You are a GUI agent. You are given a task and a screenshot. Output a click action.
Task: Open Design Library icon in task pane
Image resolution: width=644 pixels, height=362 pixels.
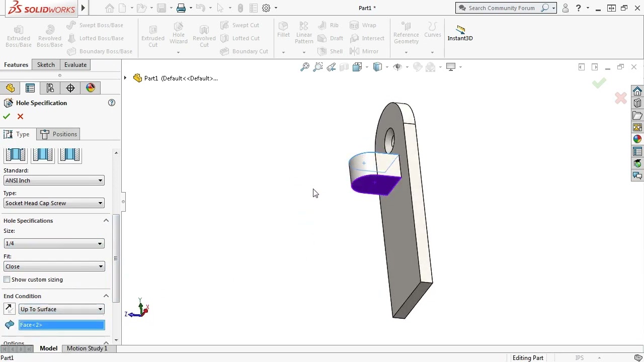637,103
